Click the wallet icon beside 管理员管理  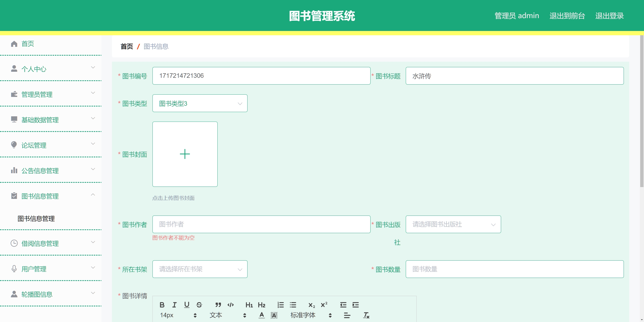point(14,94)
